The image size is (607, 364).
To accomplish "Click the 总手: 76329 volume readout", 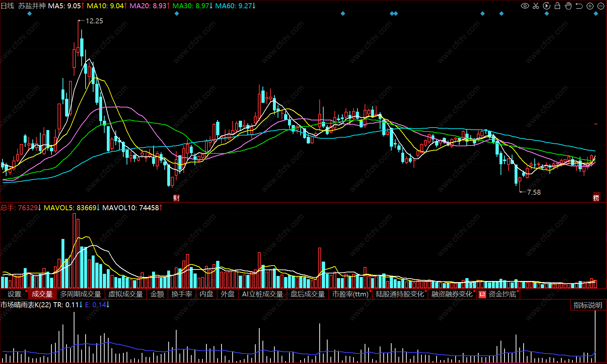I will point(21,208).
